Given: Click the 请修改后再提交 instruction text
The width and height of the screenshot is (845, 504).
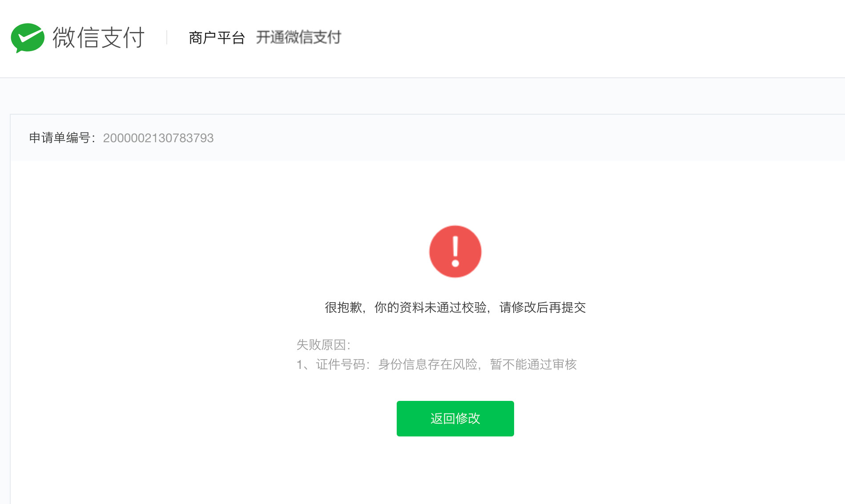Looking at the screenshot, I should tap(543, 307).
